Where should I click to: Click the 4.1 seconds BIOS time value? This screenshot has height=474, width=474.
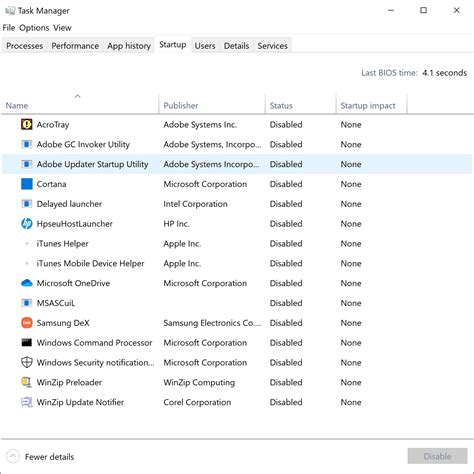pyautogui.click(x=445, y=73)
